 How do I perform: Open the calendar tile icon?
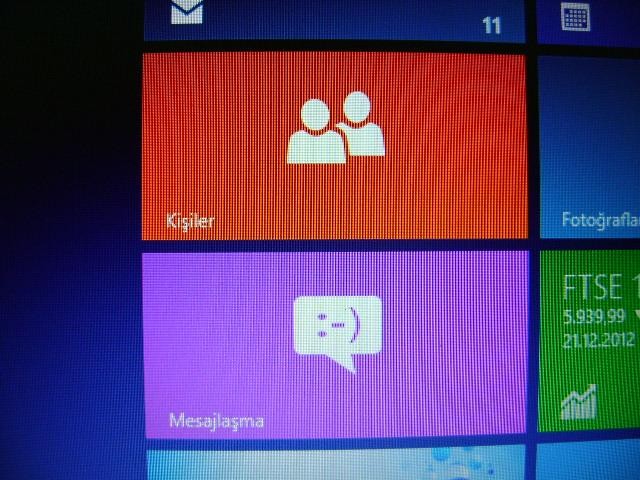576,16
